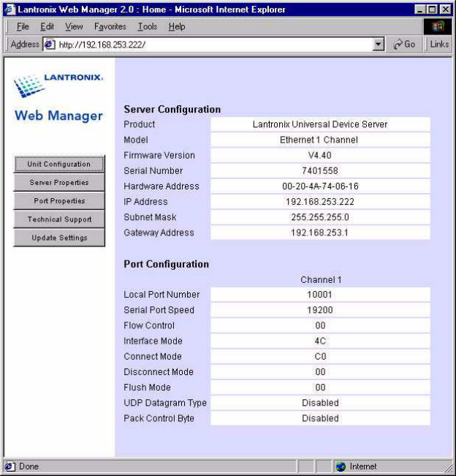Screen dimensions: 456x476
Task: Open the address bar dropdown arrow
Action: pos(378,45)
